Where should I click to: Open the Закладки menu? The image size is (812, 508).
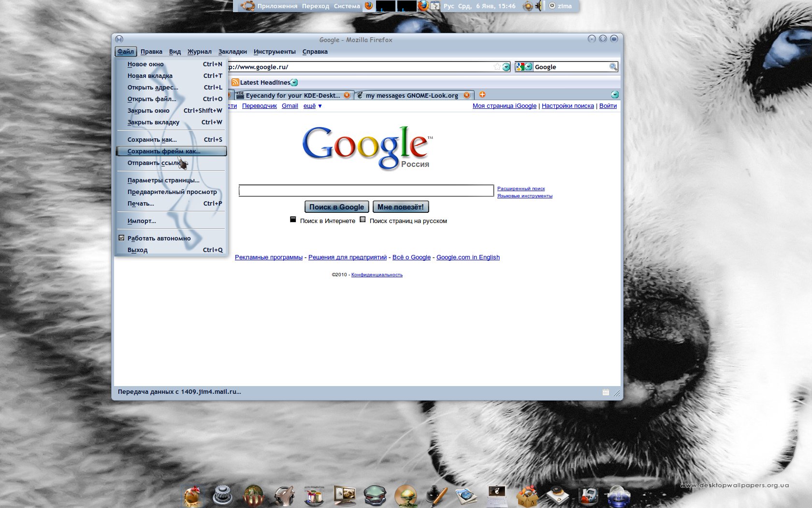click(x=232, y=51)
